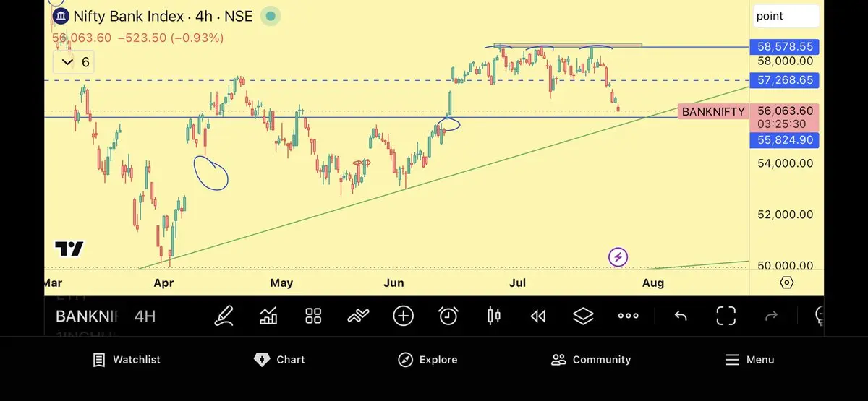Image resolution: width=868 pixels, height=401 pixels.
Task: Switch to the Watchlist tab
Action: [127, 360]
